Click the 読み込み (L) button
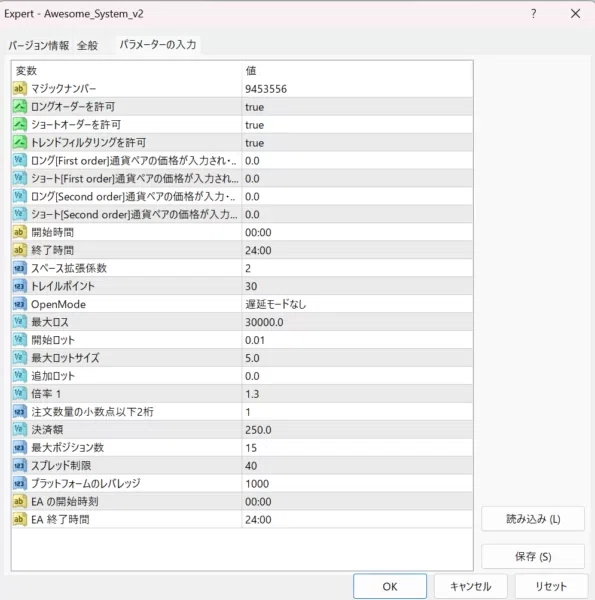 pyautogui.click(x=533, y=519)
